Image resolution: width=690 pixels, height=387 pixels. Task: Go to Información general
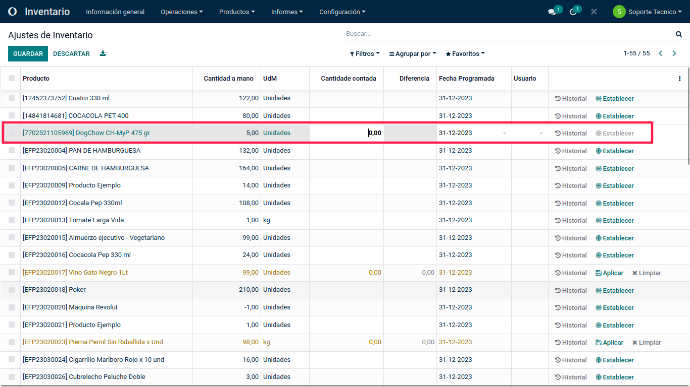[x=115, y=12]
